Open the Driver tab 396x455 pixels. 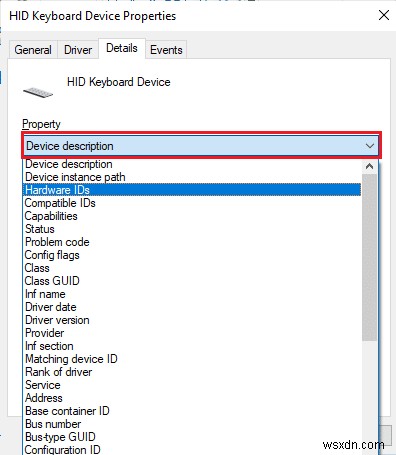pos(78,50)
